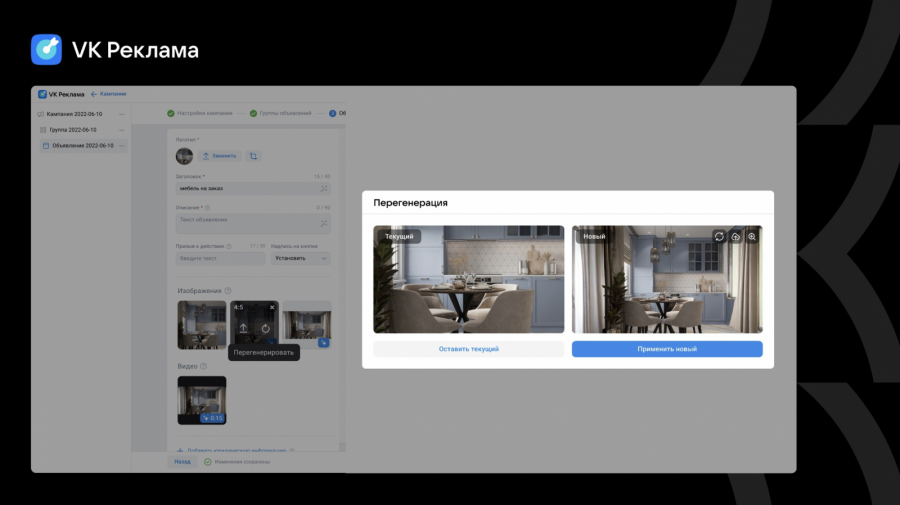The image size is (900, 505).
Task: Click the VK Реклама logo in app header
Action: coord(61,94)
